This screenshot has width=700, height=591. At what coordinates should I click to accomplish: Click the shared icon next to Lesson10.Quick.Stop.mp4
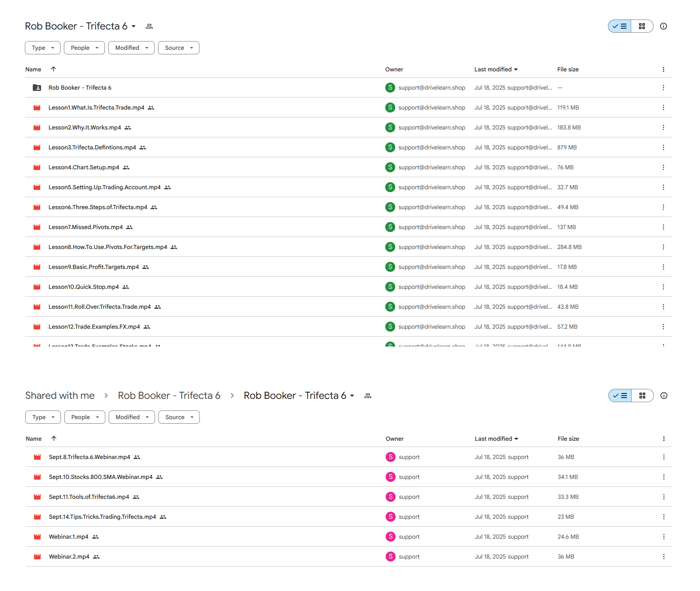pyautogui.click(x=126, y=287)
